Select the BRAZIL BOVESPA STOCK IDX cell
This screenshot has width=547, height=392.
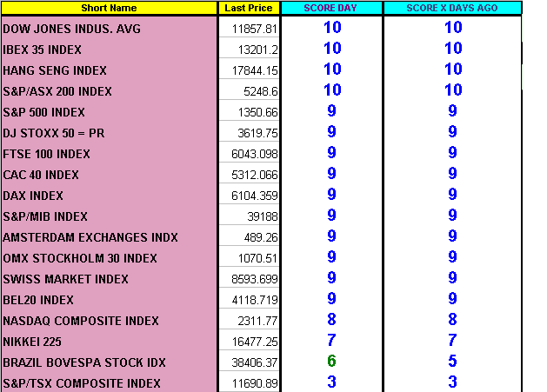[x=109, y=362]
